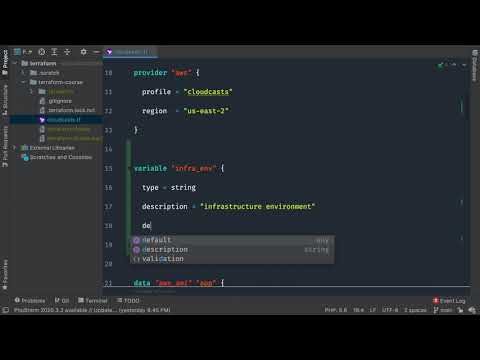Choose 'validation' from completion popup
Screen dimensions: 480x360
click(x=232, y=259)
